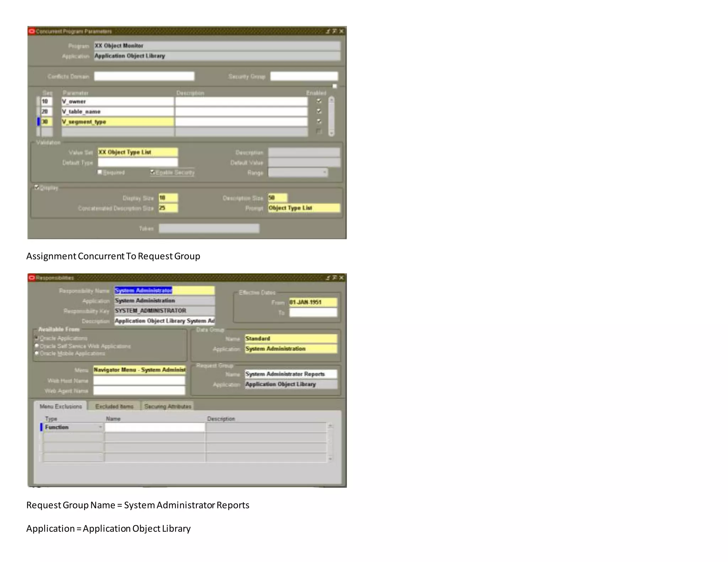Click the Token field
Screen dimensions: 728x562
pos(209,228)
